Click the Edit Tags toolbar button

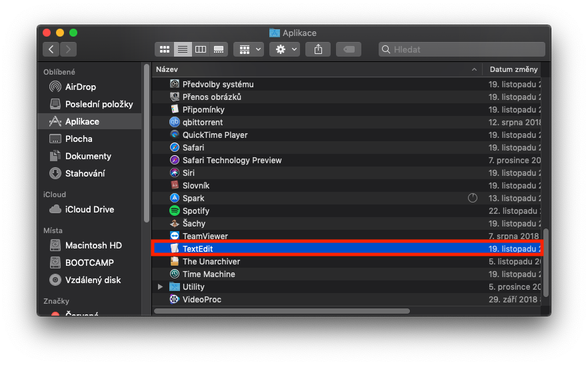coord(349,49)
